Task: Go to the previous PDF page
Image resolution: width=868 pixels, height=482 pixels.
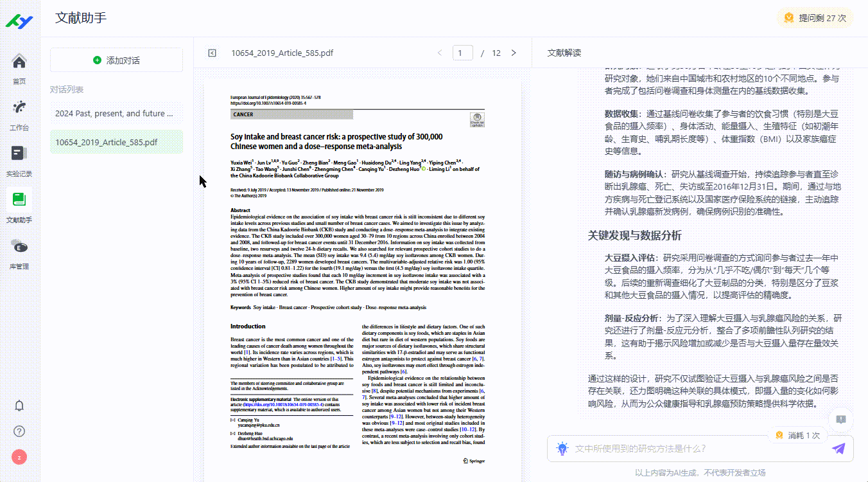Action: pos(440,53)
